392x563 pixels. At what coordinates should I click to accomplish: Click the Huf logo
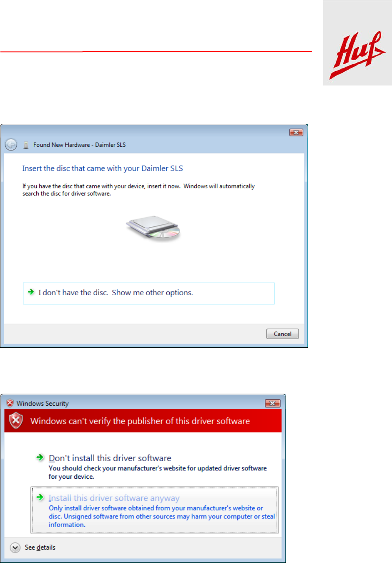point(357,43)
